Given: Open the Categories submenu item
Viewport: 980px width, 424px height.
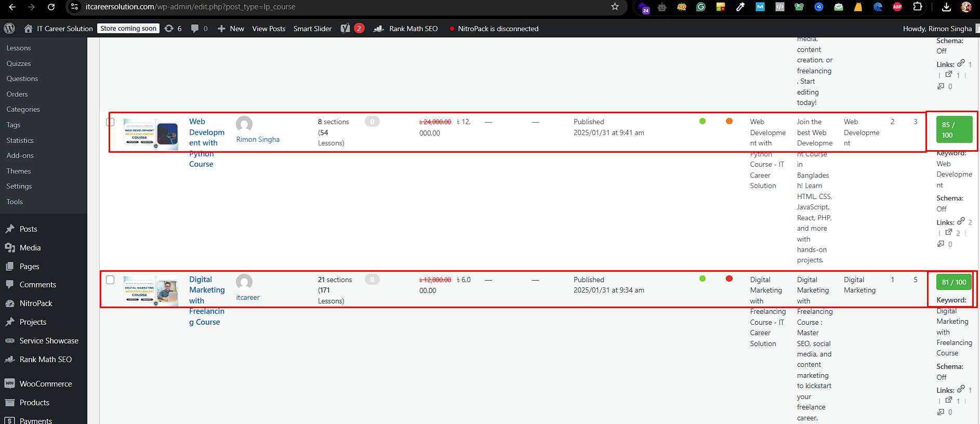Looking at the screenshot, I should 23,109.
